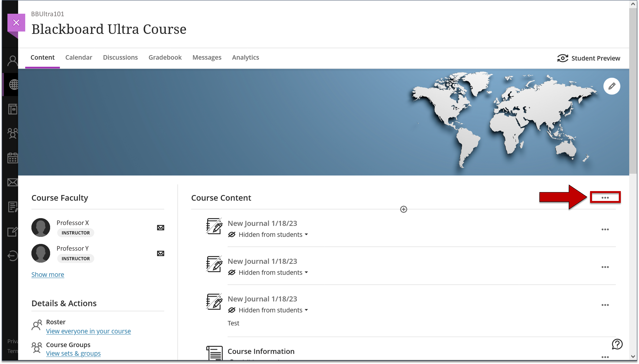Open the sidebar calendar icon
The width and height of the screenshot is (639, 364).
click(13, 158)
